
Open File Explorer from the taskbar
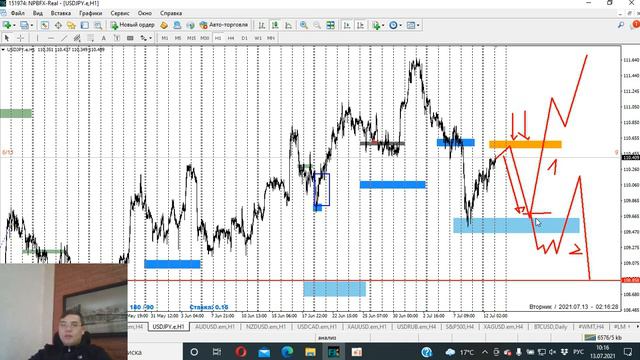coord(310,352)
